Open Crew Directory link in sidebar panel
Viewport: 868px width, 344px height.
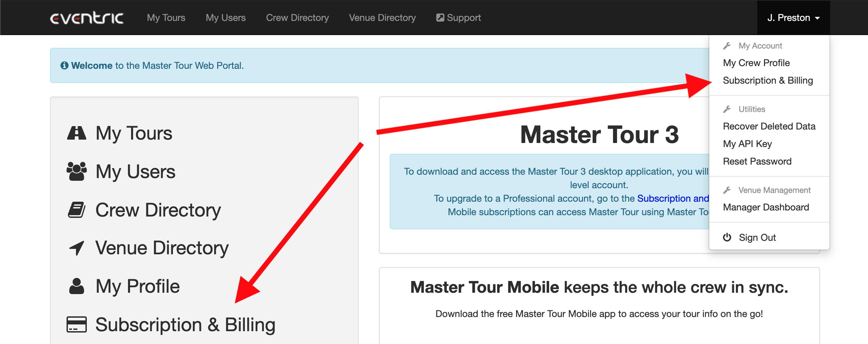tap(158, 210)
